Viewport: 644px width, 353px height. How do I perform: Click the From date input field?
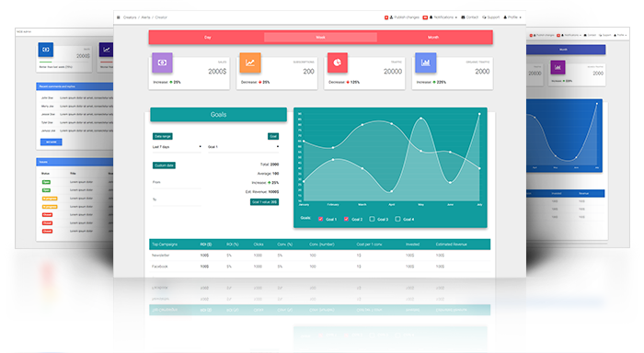tap(177, 183)
